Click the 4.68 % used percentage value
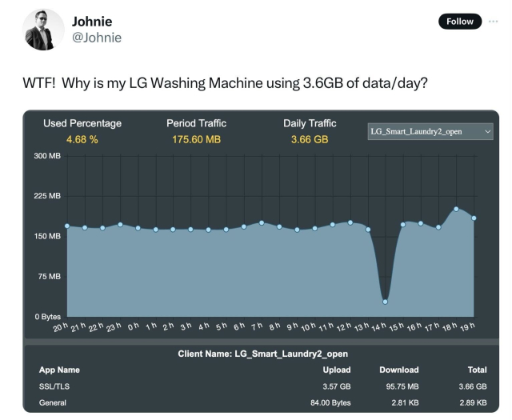The image size is (512, 420). click(x=82, y=139)
